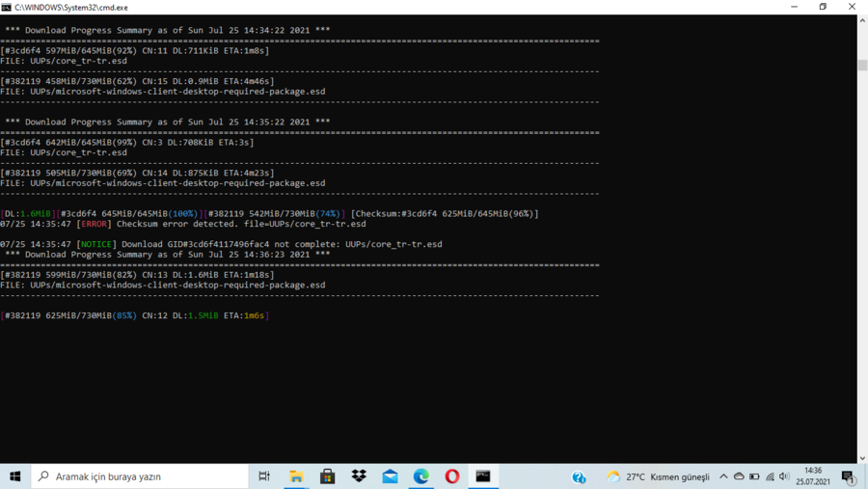Open the volume speaker tray icon
Viewport: 868px width, 489px height.
click(784, 476)
